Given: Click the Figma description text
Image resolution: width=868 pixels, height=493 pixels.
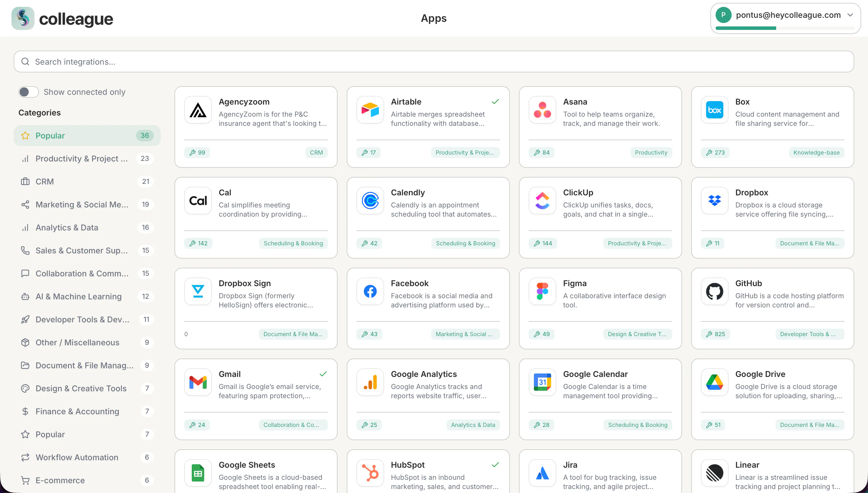Looking at the screenshot, I should [x=614, y=300].
